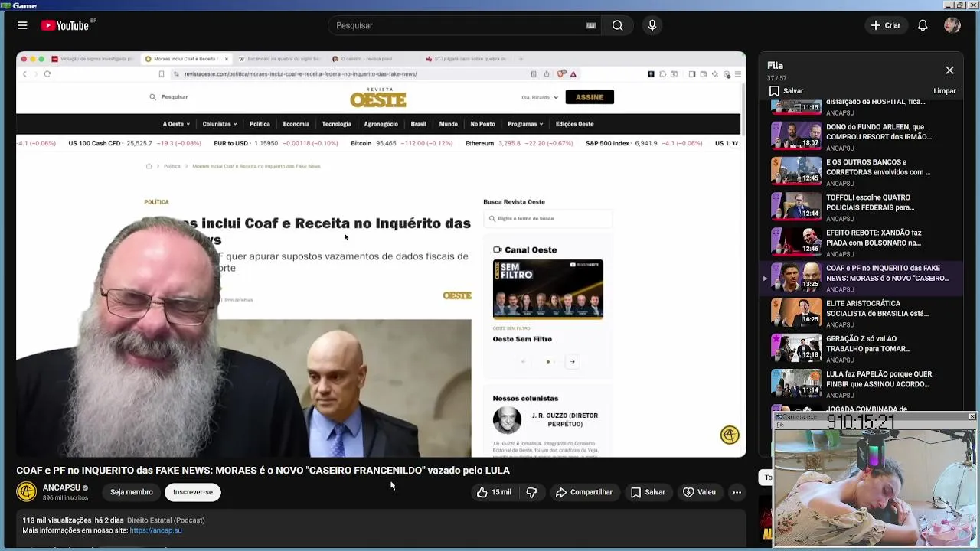Close the Fila queue panel
Screen dimensions: 980x551
[949, 70]
